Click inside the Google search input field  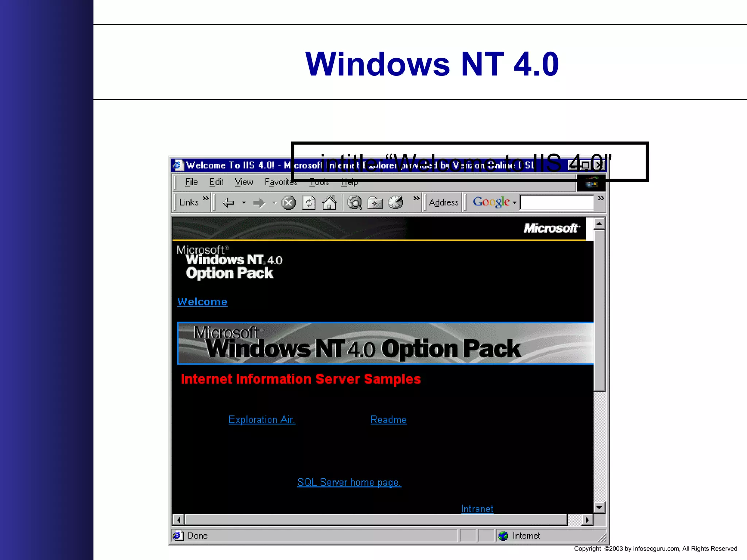click(557, 203)
